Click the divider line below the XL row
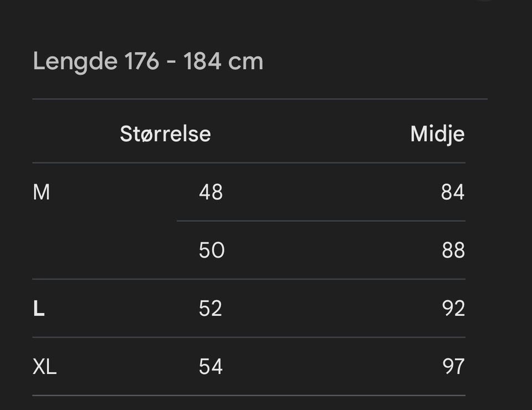The image size is (532, 410). (x=249, y=396)
